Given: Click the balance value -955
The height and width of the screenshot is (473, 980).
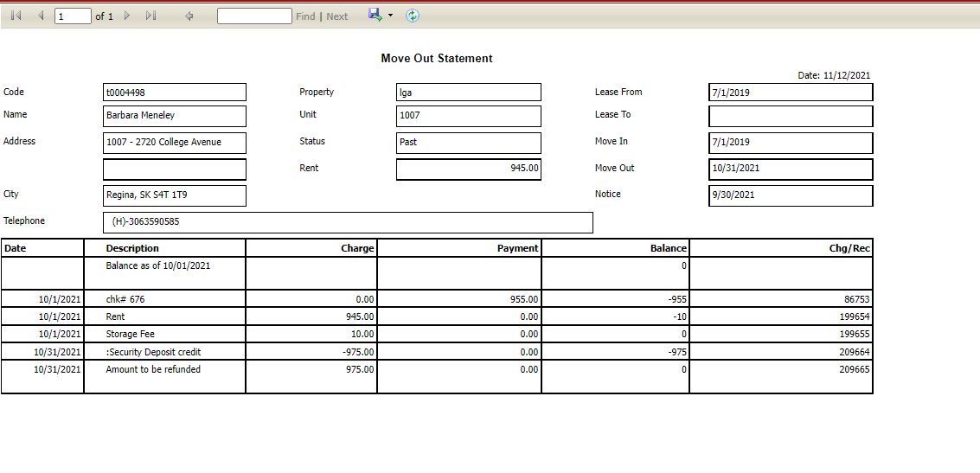Looking at the screenshot, I should [x=677, y=299].
